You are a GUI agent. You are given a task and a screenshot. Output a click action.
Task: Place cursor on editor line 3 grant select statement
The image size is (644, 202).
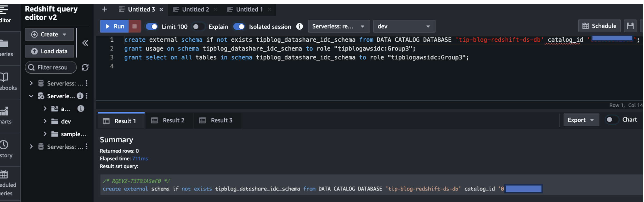[x=297, y=58]
